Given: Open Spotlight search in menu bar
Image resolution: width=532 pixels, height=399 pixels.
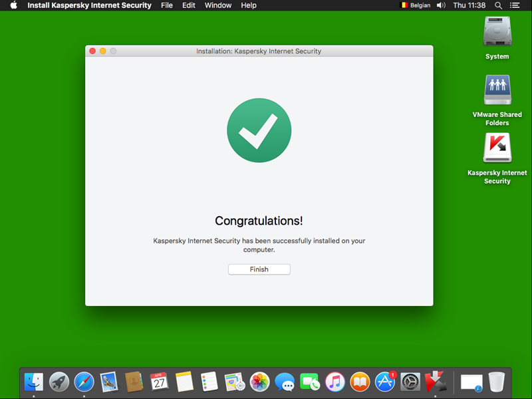Looking at the screenshot, I should [x=498, y=5].
